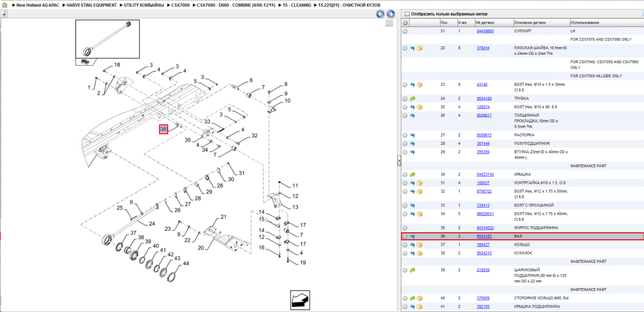
Task: Open part number 84439805 link
Action: pos(485,31)
